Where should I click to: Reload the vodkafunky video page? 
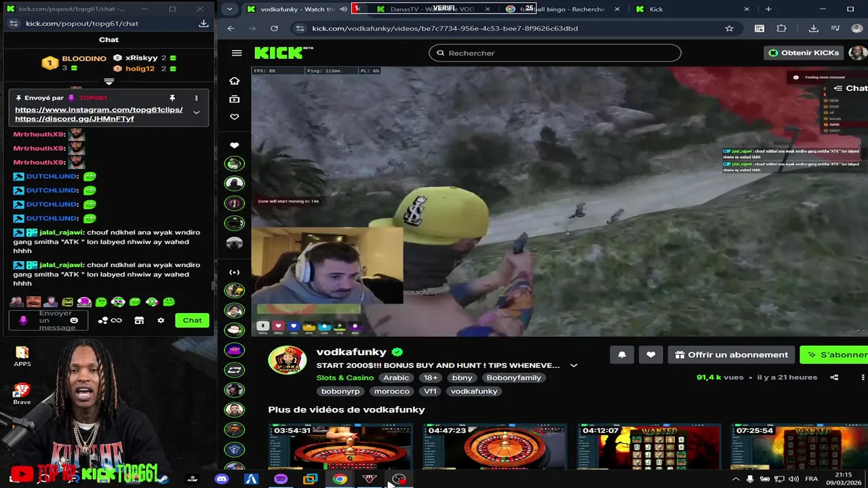274,28
